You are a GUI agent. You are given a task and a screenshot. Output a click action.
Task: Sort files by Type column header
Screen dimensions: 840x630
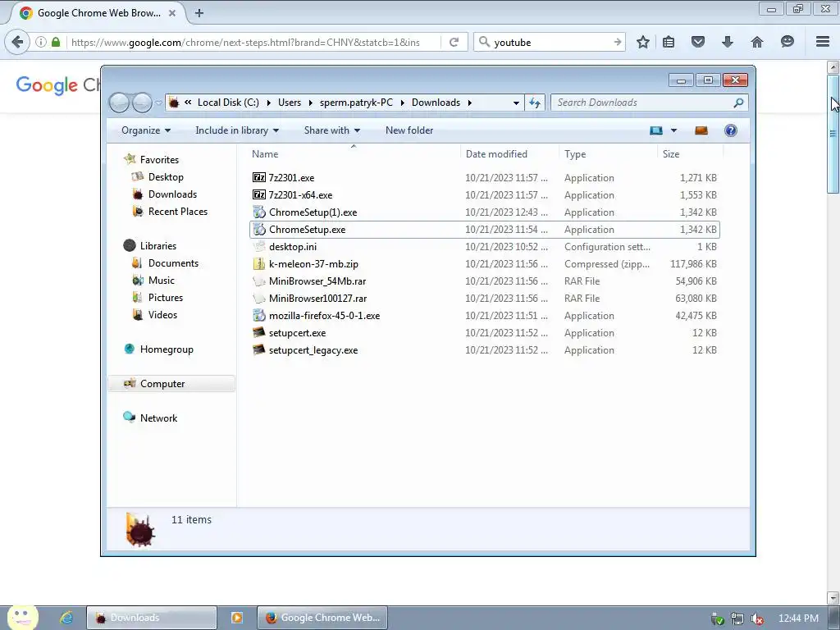point(608,153)
